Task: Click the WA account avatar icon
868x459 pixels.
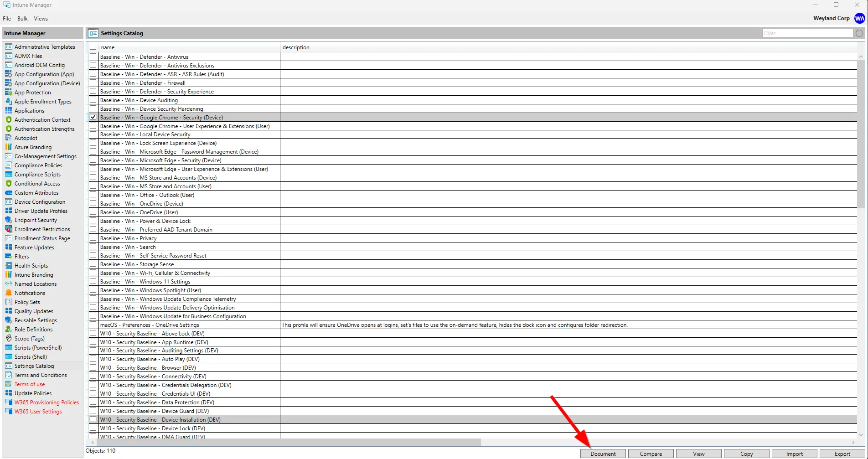Action: click(860, 18)
